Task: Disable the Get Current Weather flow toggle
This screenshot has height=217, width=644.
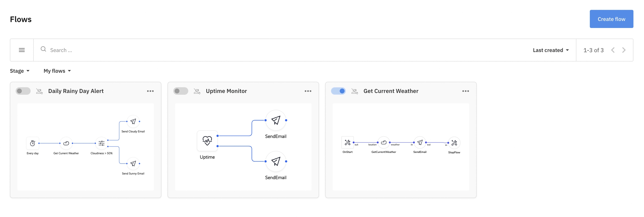Action: click(x=338, y=91)
